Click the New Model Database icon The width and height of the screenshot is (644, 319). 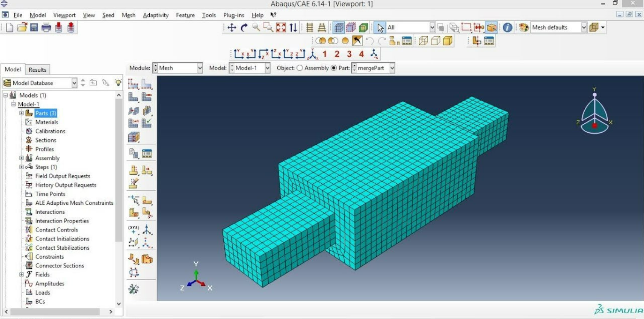click(9, 27)
